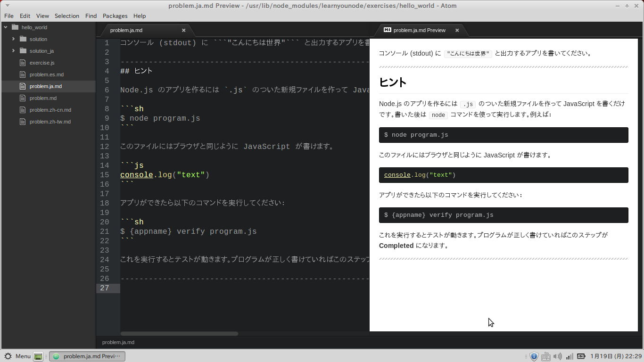Expand the solution folder arrow

(x=14, y=39)
